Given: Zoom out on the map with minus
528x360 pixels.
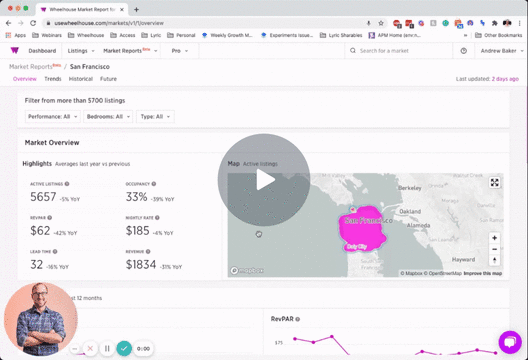Looking at the screenshot, I should (494, 249).
